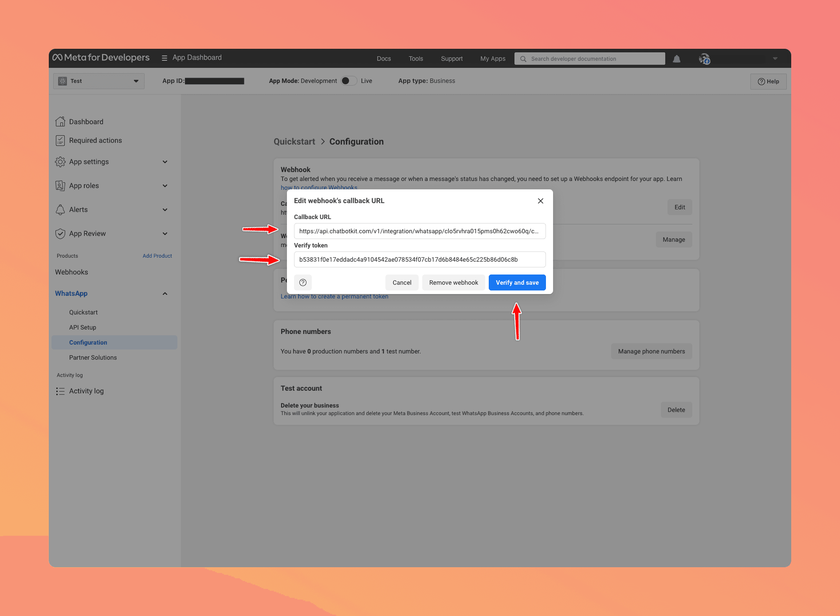Open the Tools menu
The height and width of the screenshot is (616, 840).
[416, 59]
